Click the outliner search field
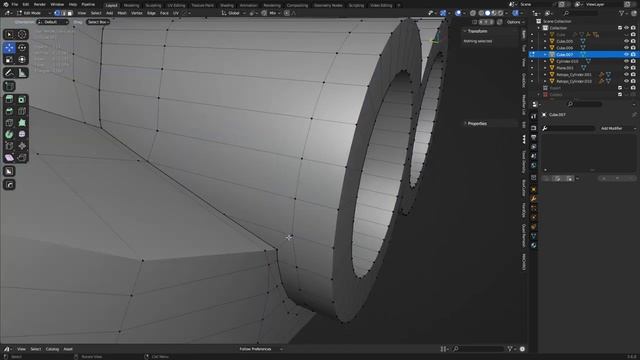 (x=580, y=13)
